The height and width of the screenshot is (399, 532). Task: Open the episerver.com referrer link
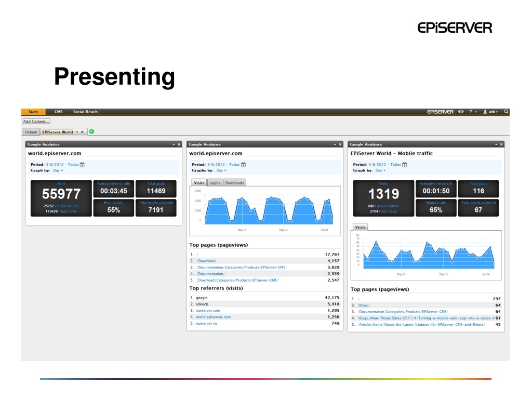coord(208,311)
